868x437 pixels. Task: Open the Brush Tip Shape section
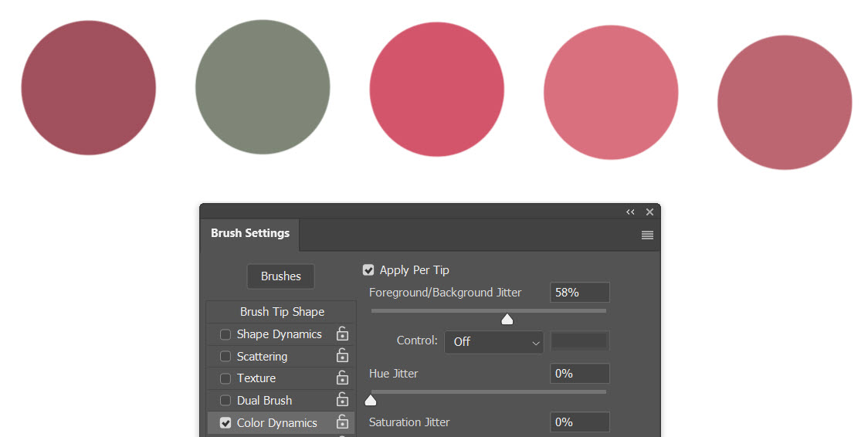(282, 311)
